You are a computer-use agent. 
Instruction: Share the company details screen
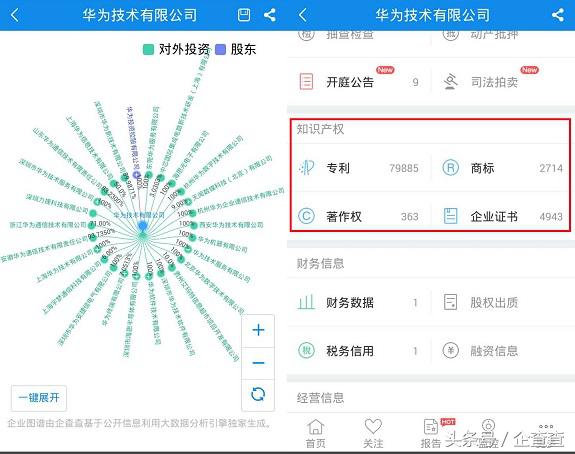[x=558, y=15]
